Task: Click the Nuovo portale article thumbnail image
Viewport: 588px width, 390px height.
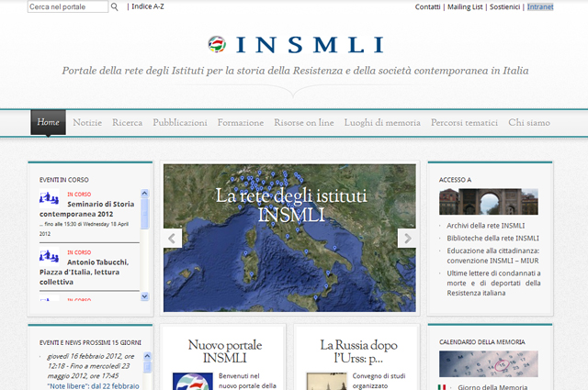Action: [192, 381]
